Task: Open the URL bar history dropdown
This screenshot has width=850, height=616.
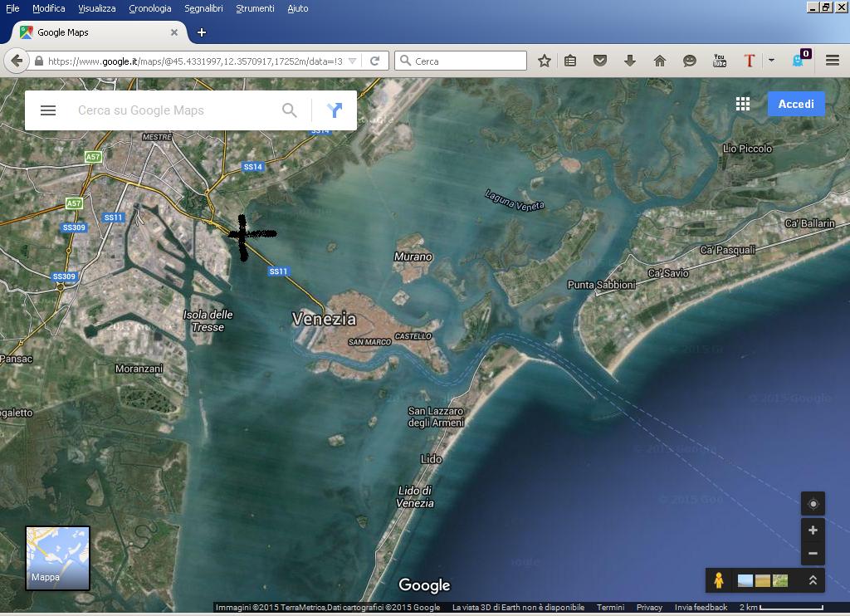Action: [352, 61]
